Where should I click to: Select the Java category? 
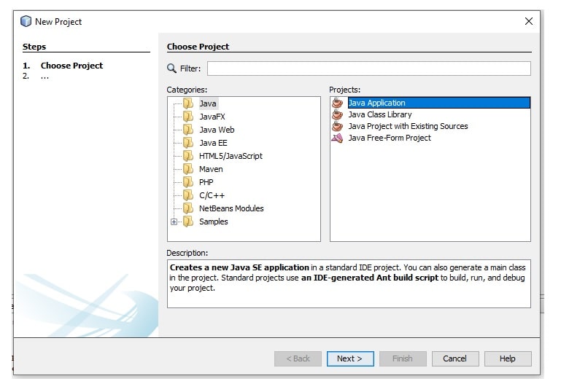click(x=208, y=103)
